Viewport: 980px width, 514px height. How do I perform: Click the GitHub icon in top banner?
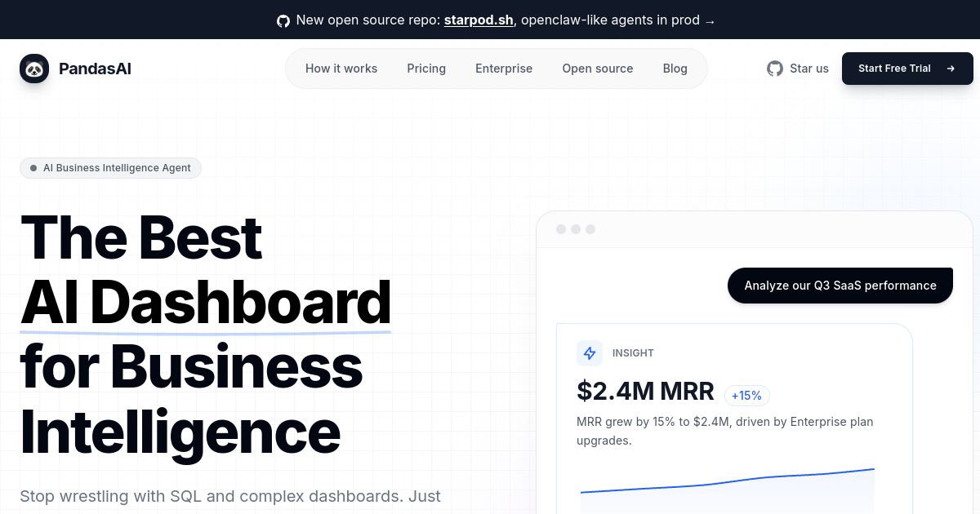click(283, 20)
